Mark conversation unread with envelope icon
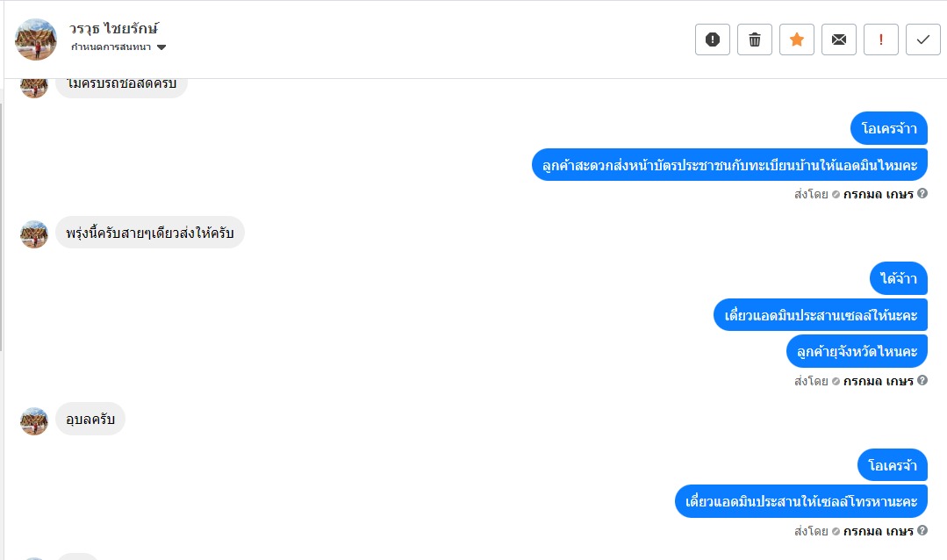This screenshot has height=560, width=947. pos(839,39)
